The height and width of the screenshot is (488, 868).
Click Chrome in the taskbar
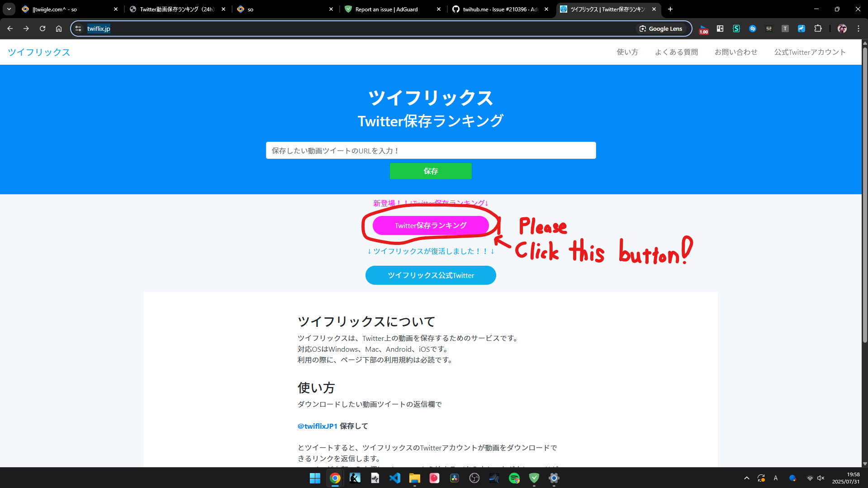tap(335, 478)
